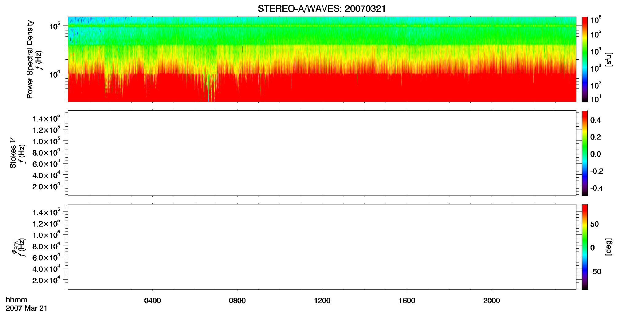Image resolution: width=644 pixels, height=332 pixels.
Task: Select the -0.4 tick on Stokes color bar
Action: click(597, 188)
